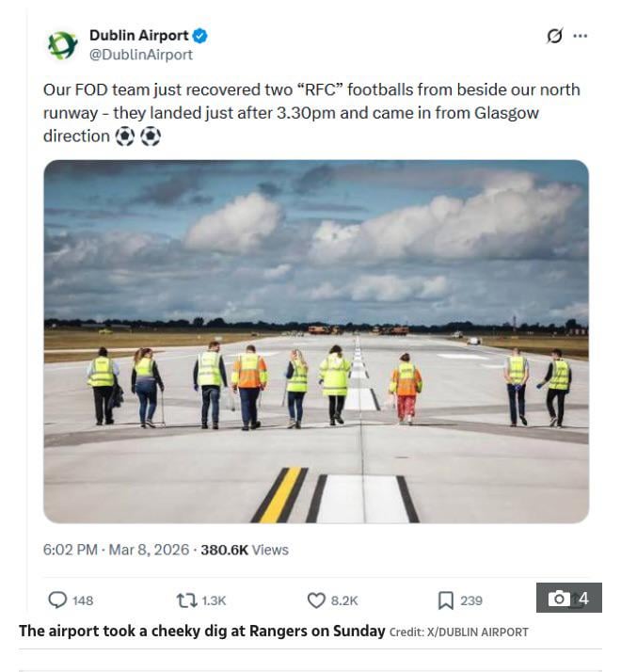Image resolution: width=621 pixels, height=672 pixels.
Task: Click the 148 replies count number
Action: pyautogui.click(x=83, y=600)
